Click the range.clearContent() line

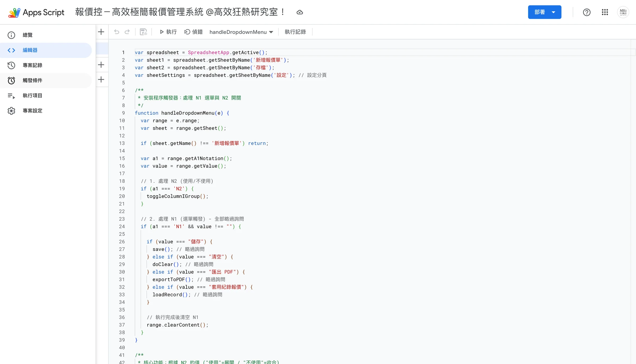(178, 325)
